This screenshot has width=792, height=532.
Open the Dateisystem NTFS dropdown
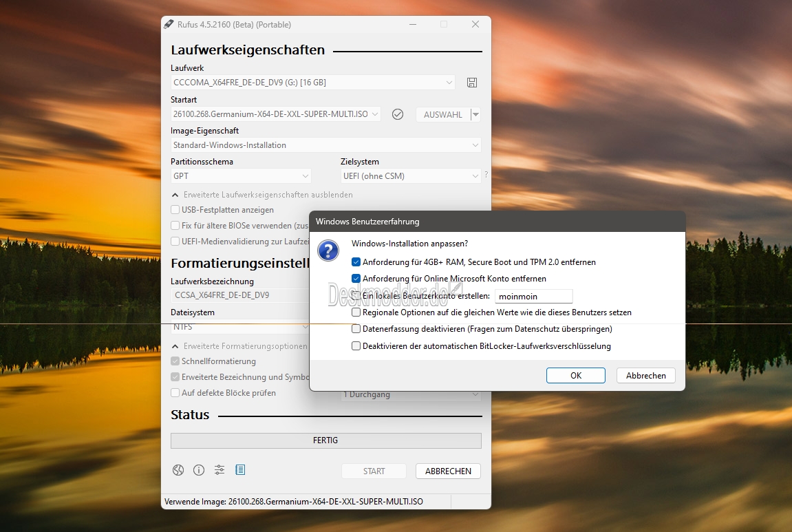[x=240, y=327]
